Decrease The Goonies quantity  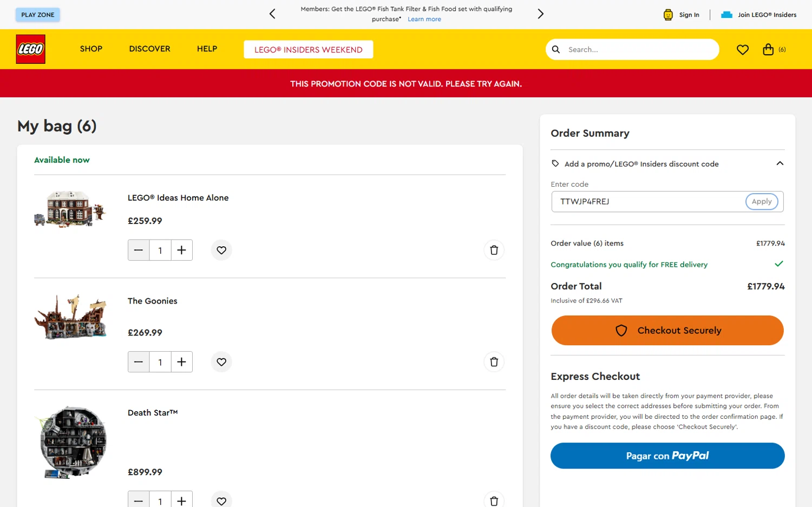139,362
